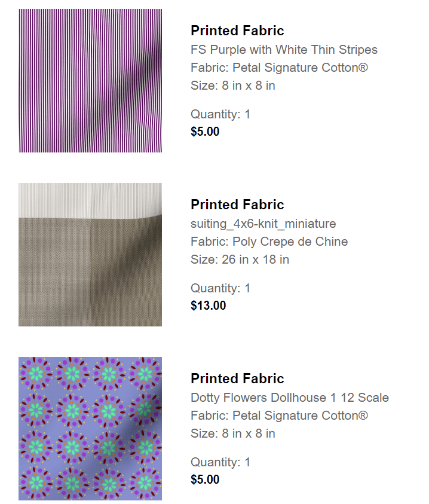Click second Printed Fabric heading
429x504 pixels.
(237, 204)
